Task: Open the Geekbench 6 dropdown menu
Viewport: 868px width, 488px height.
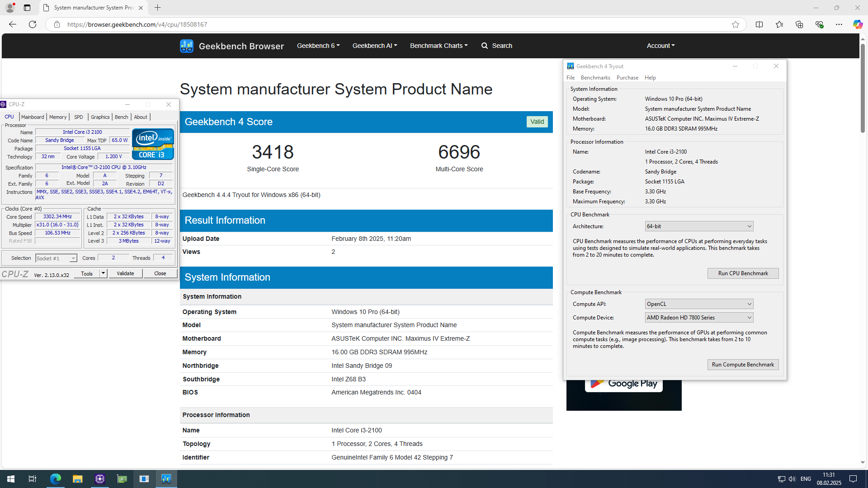Action: [x=318, y=46]
